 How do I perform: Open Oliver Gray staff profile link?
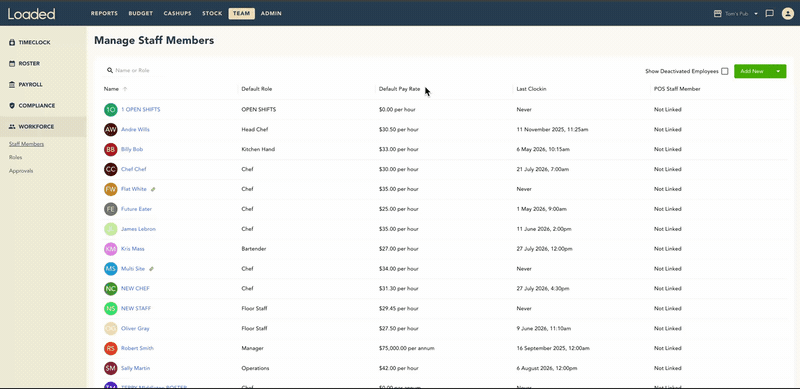pos(135,329)
